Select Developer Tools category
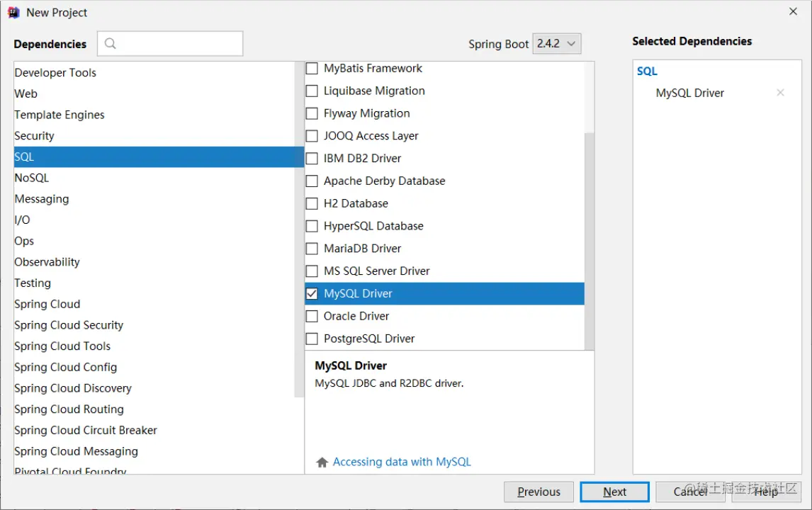The width and height of the screenshot is (812, 510). [154, 72]
